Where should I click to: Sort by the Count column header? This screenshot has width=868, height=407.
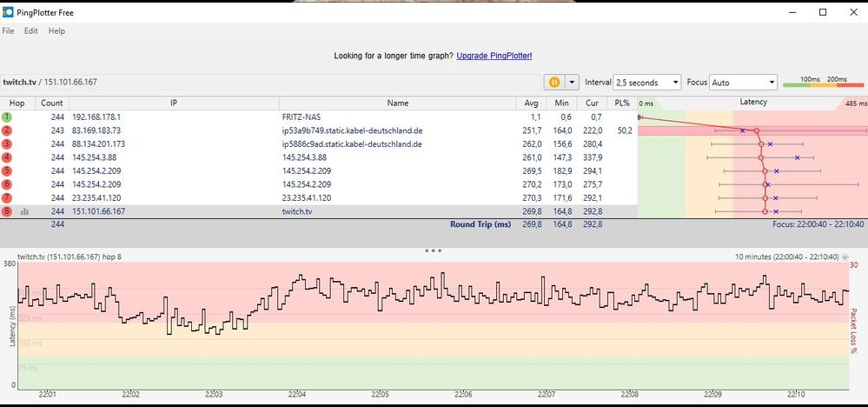[x=52, y=103]
